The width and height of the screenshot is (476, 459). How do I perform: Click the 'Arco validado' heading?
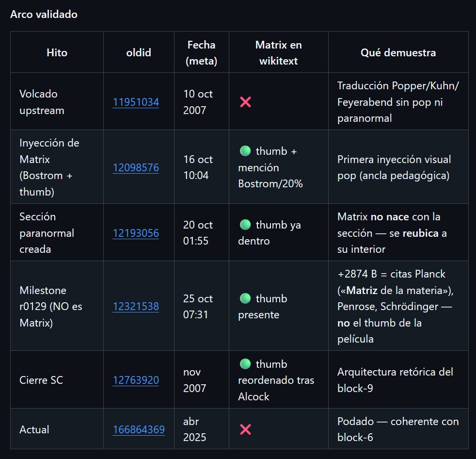[x=44, y=14]
